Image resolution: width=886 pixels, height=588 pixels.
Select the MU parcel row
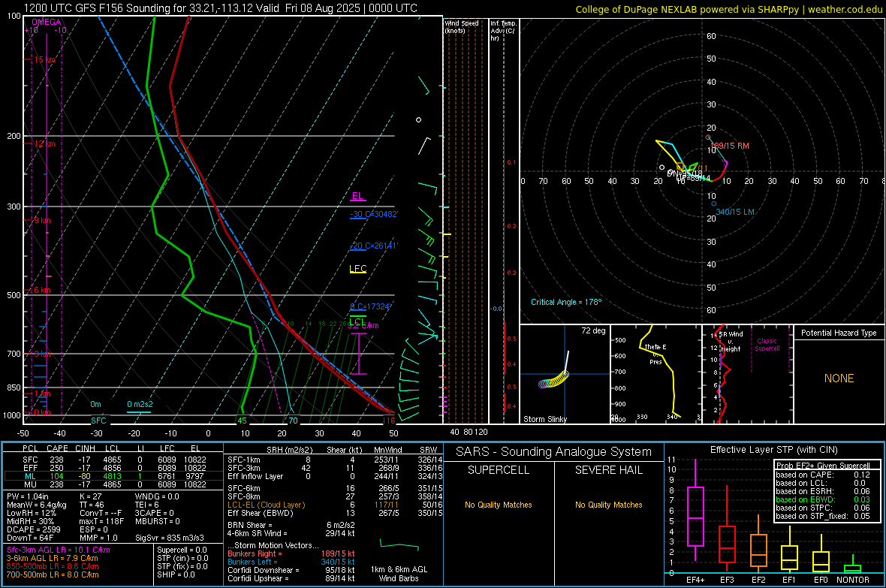[113, 484]
